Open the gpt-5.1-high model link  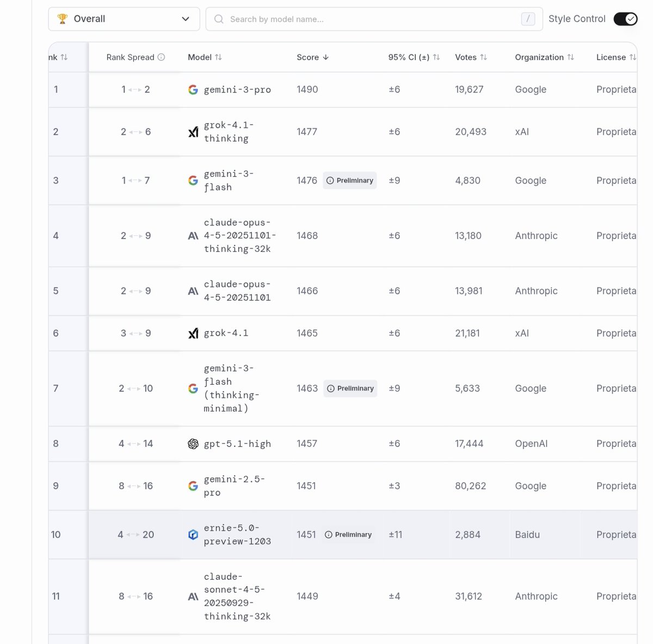237,444
